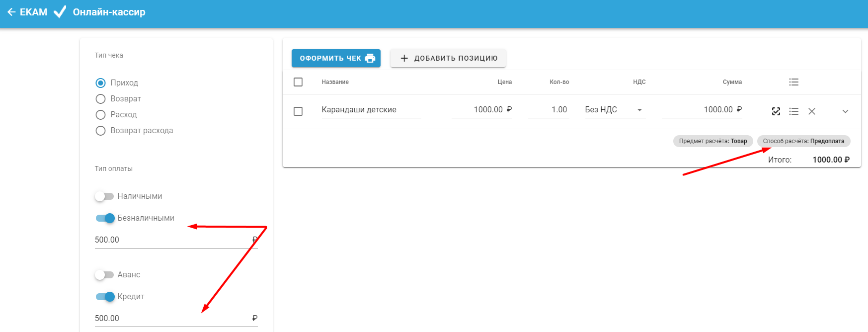This screenshot has height=332, width=868.
Task: Disable the Безналичными toggle
Action: 105,218
